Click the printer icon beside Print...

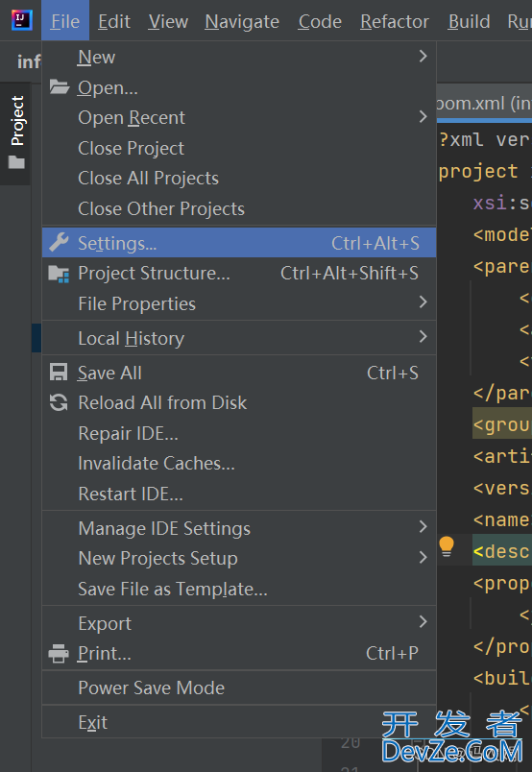tap(59, 653)
